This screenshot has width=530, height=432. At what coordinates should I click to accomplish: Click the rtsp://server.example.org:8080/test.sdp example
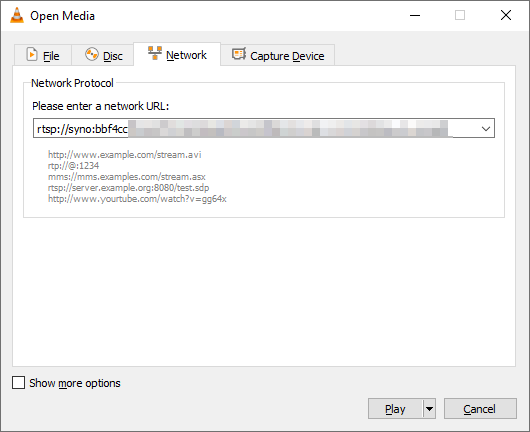pos(128,188)
